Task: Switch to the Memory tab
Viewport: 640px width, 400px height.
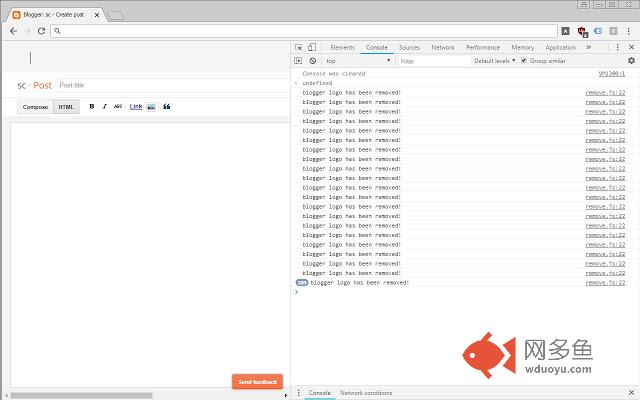Action: click(x=522, y=47)
